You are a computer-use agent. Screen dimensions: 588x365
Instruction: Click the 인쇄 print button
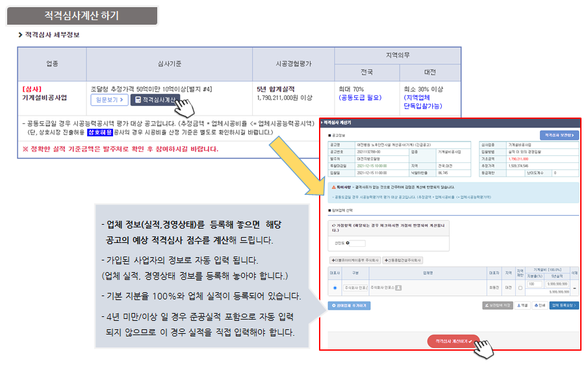(x=539, y=305)
